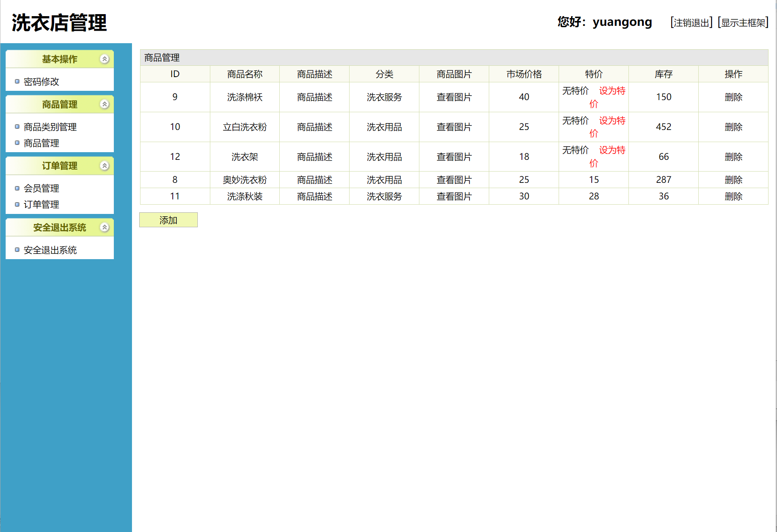
Task: View image for 立白洗衣粉
Action: point(454,127)
